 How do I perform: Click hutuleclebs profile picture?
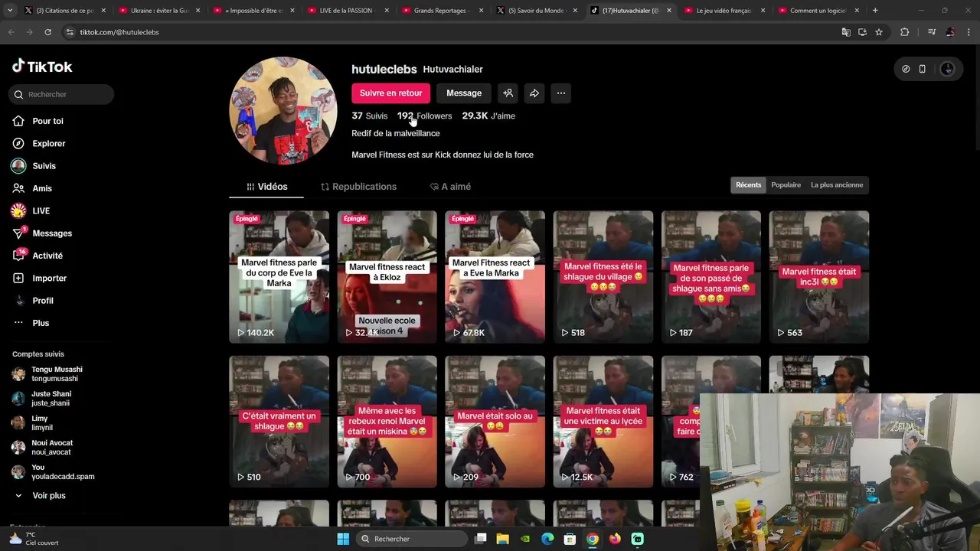(283, 111)
